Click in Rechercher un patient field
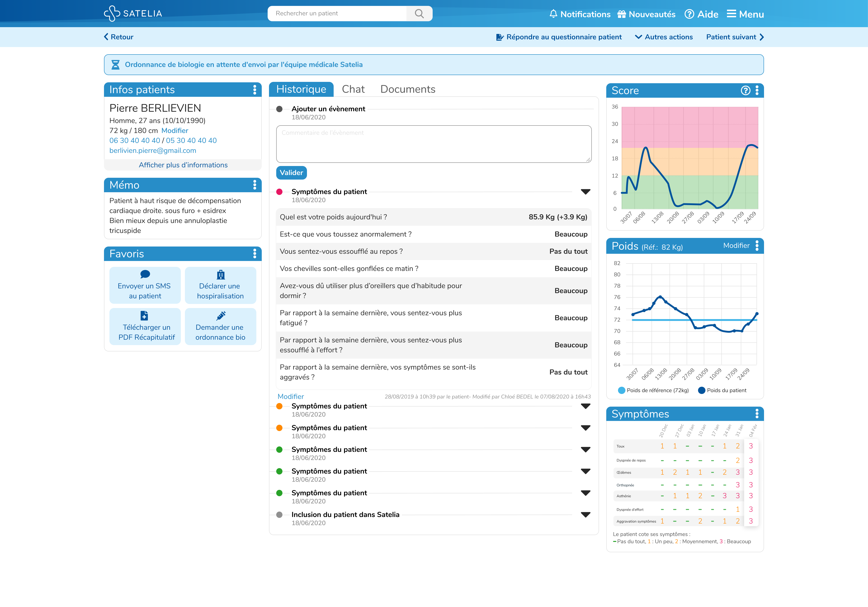This screenshot has height=607, width=868. click(337, 14)
